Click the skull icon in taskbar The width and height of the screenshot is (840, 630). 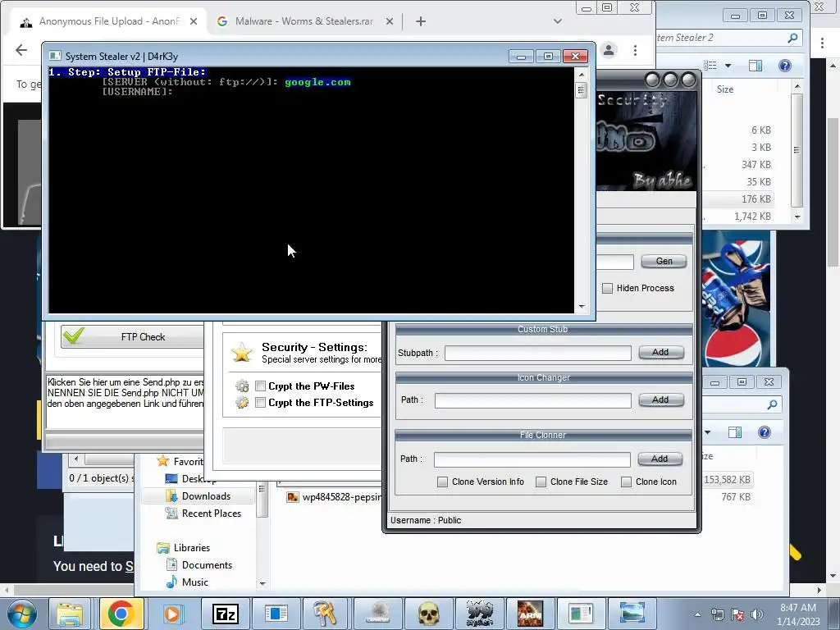[x=428, y=614]
